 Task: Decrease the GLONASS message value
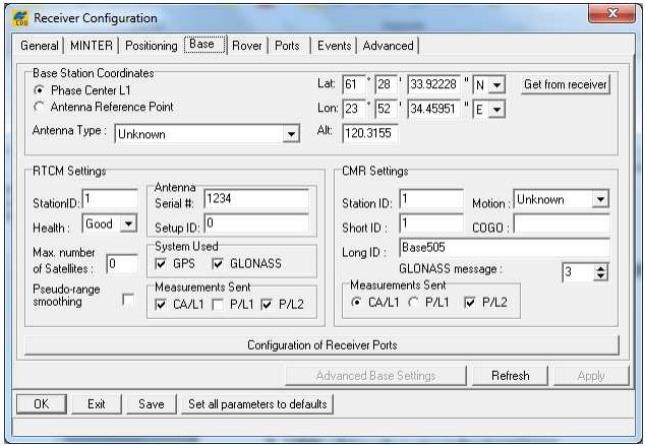[601, 276]
